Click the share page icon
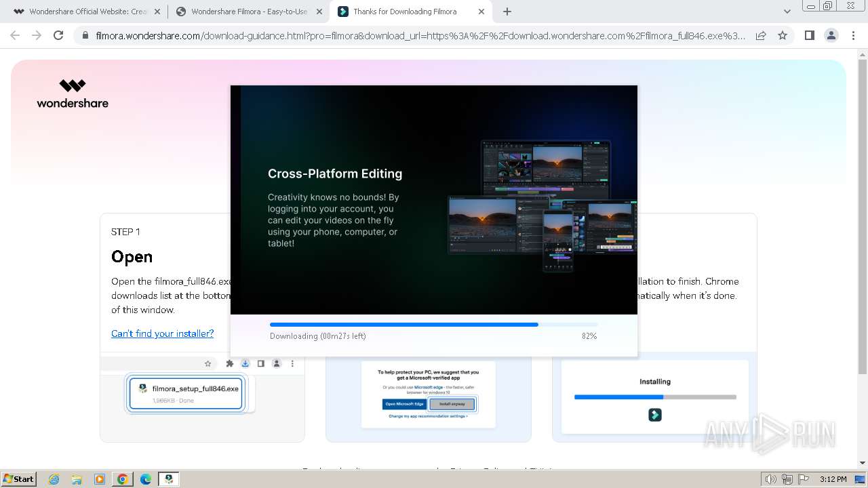868x488 pixels. (x=761, y=35)
